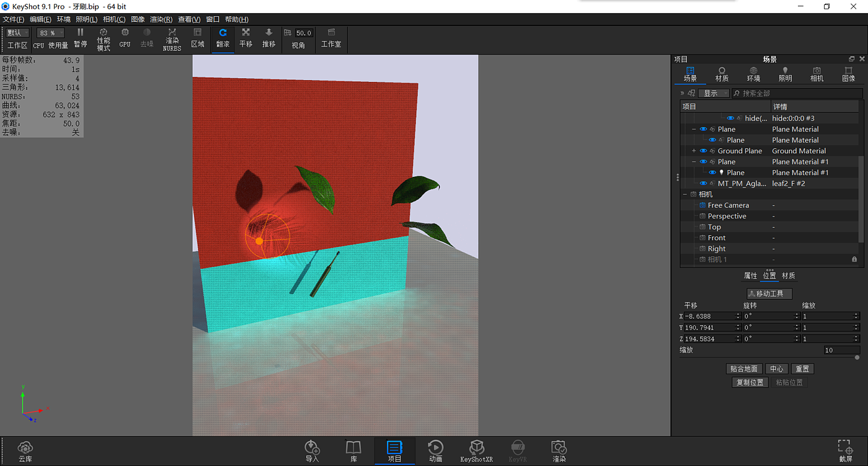Open the 渲染(R) menu
Viewport: 868px width, 466px height.
pos(161,19)
